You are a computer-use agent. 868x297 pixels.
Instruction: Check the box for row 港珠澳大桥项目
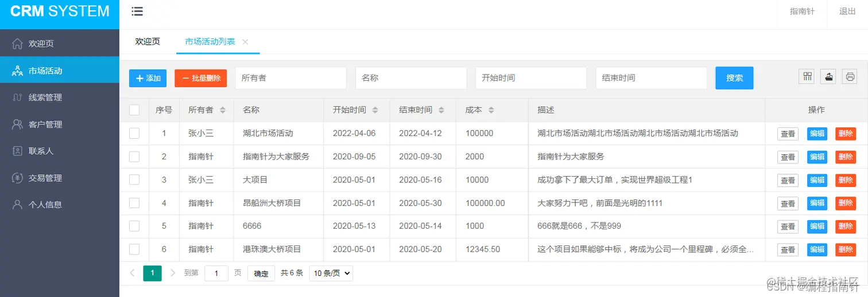pyautogui.click(x=134, y=249)
